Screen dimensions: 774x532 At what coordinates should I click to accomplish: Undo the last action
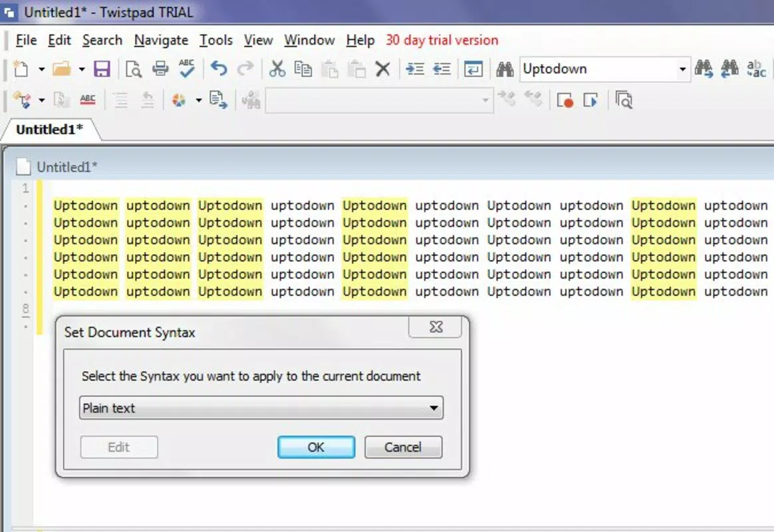point(219,68)
